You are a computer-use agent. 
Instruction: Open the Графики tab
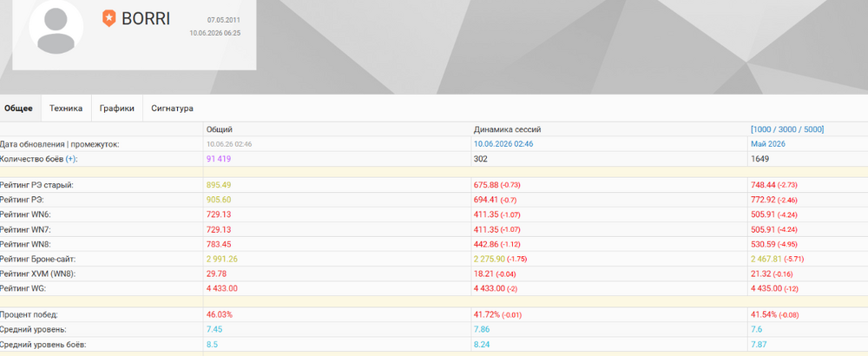click(117, 109)
